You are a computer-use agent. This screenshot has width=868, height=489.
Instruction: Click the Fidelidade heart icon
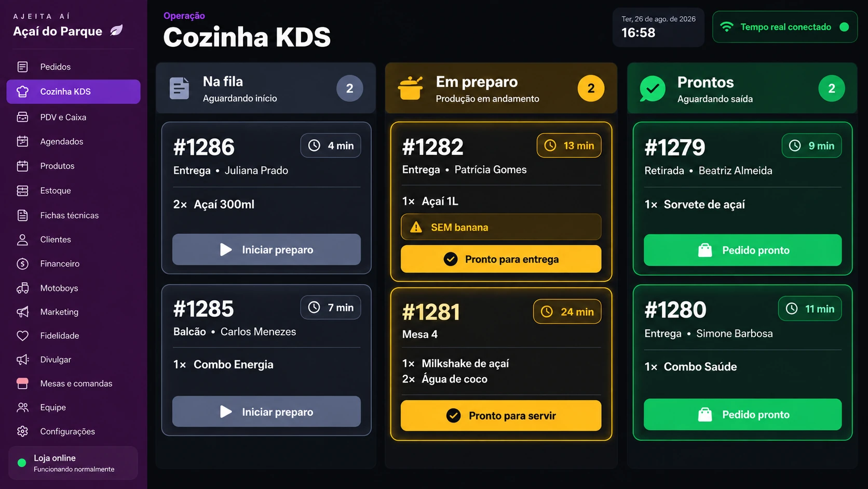22,336
